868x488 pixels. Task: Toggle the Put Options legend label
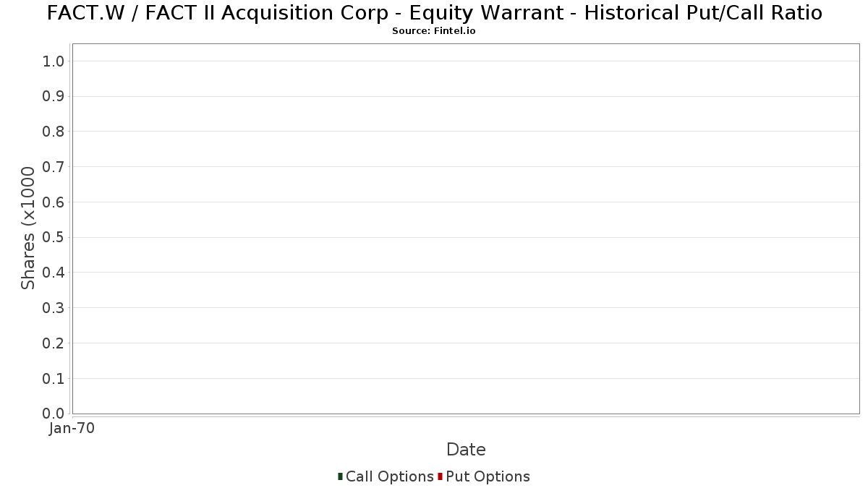coord(488,476)
